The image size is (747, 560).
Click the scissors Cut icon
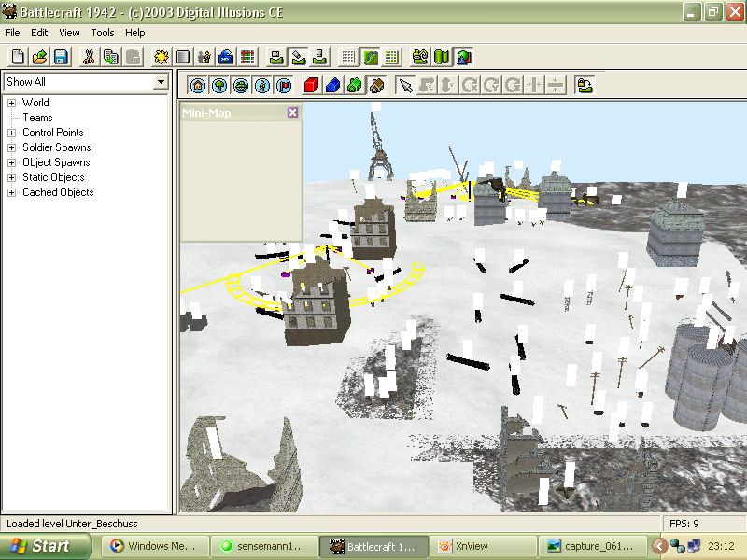click(x=89, y=57)
